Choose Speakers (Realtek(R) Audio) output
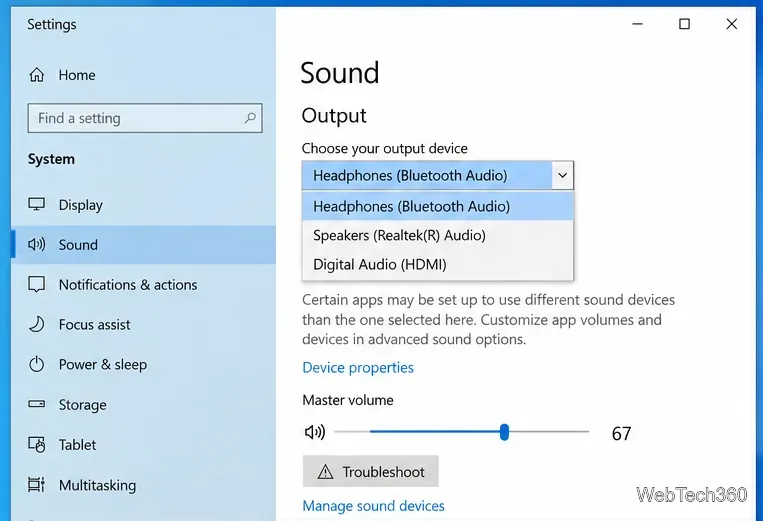Viewport: 763px width, 521px height. click(437, 235)
